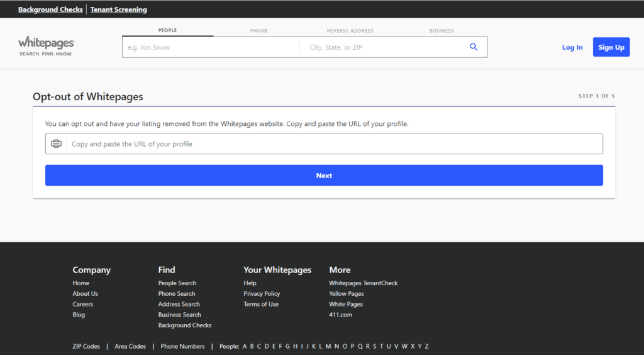Go to footer Home link
644x355 pixels.
pos(81,283)
